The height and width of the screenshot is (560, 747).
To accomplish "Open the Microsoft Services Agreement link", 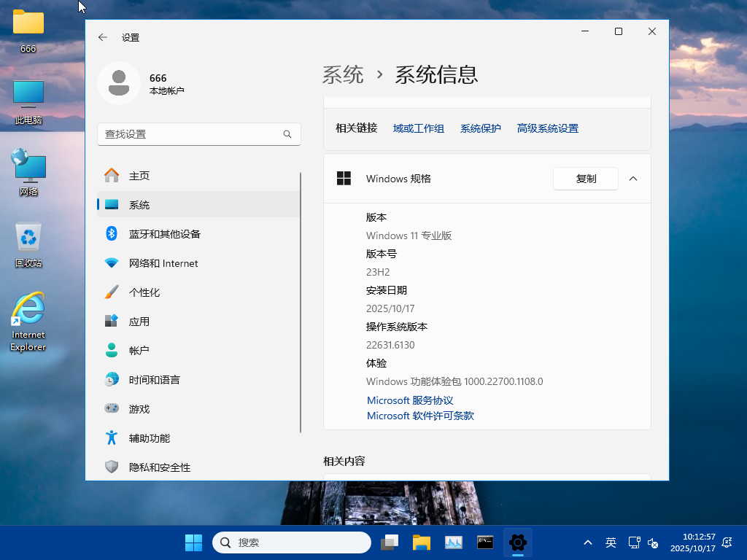I will [410, 400].
